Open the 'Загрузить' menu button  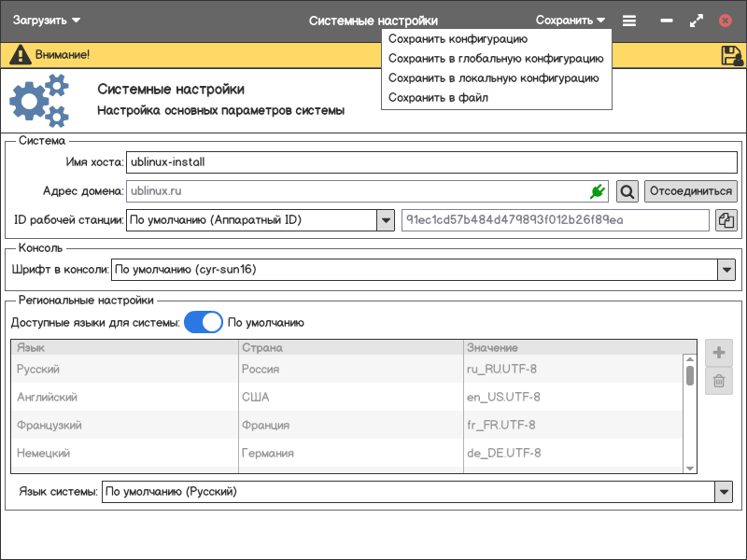tap(46, 21)
